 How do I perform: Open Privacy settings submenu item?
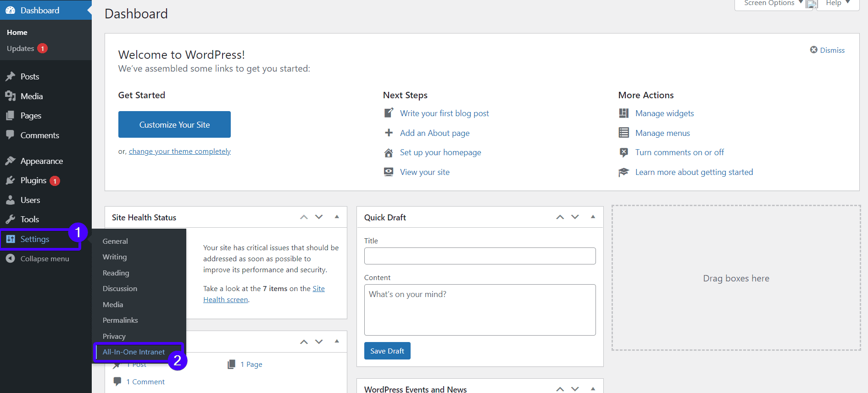[x=114, y=336]
